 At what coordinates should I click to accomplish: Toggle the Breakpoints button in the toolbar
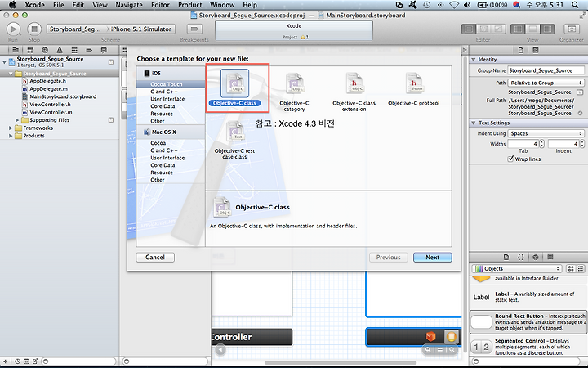[194, 29]
